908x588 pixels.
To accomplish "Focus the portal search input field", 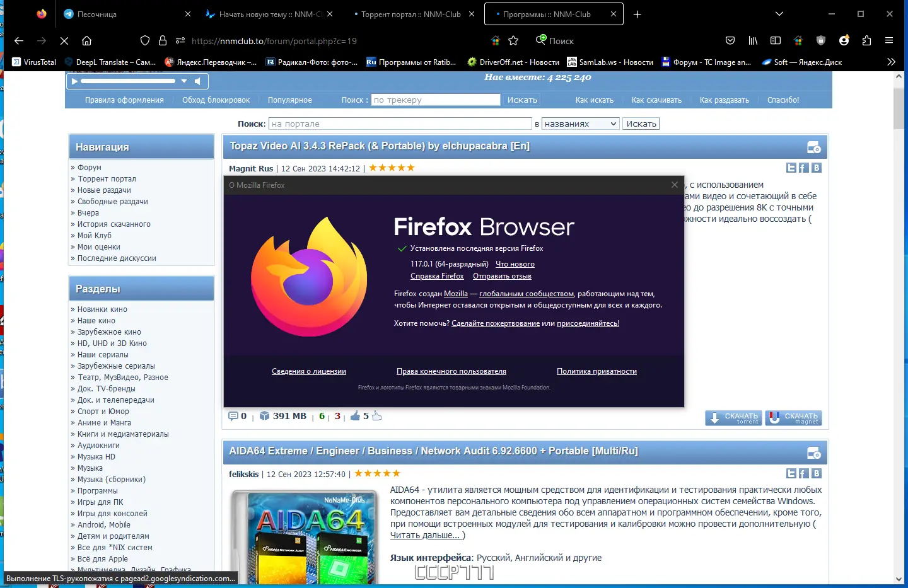I will coord(400,124).
